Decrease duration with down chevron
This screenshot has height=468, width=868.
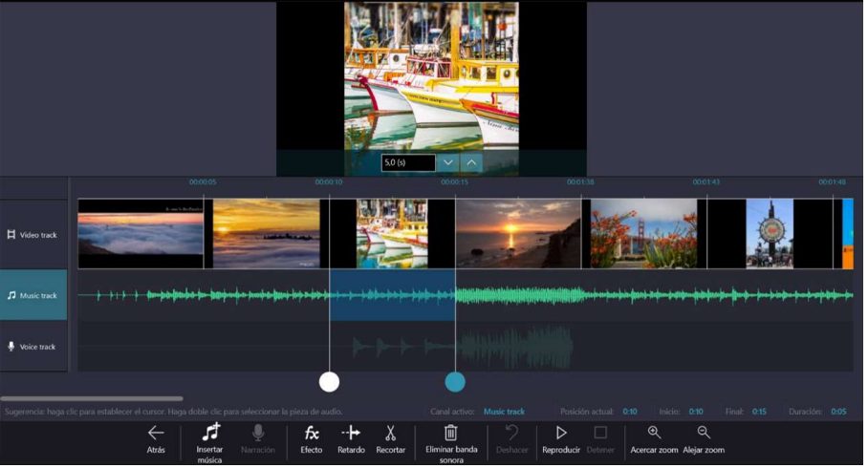pos(447,162)
